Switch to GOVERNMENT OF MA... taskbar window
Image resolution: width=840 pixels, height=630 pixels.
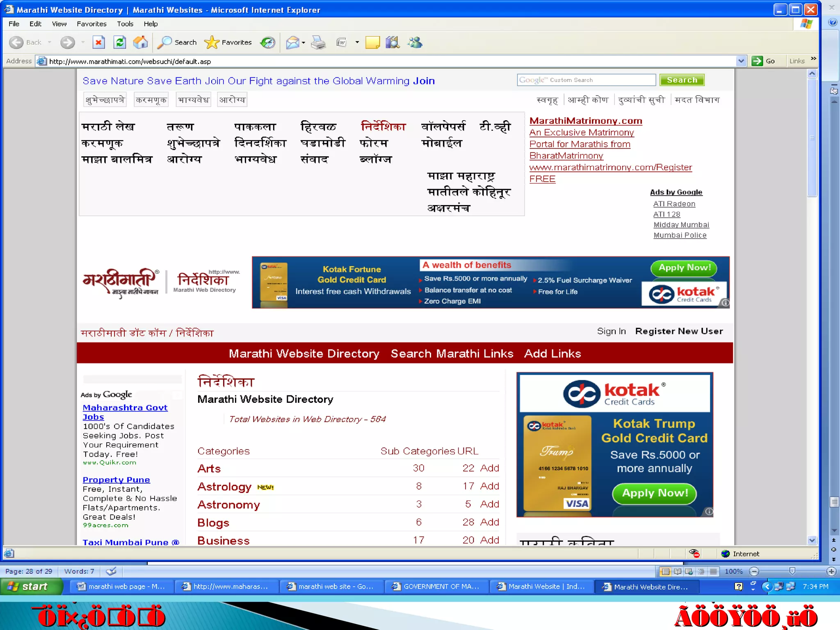coord(436,587)
